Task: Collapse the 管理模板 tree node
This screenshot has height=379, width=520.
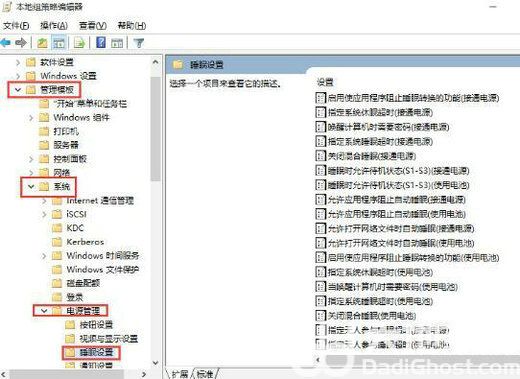Action: [18, 90]
